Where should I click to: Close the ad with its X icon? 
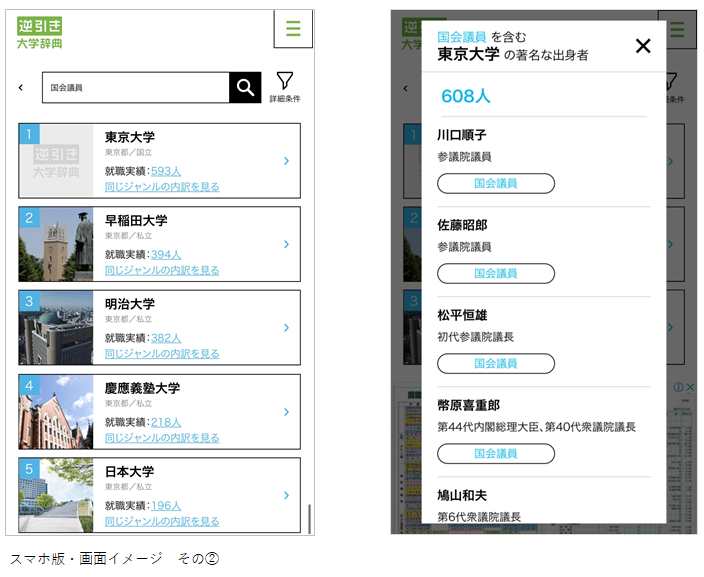690,387
